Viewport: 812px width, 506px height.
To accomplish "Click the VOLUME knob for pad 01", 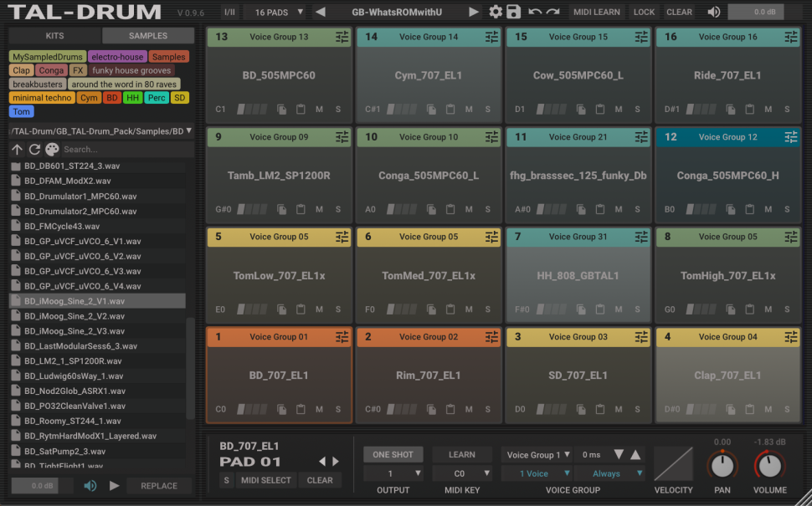I will tap(768, 466).
